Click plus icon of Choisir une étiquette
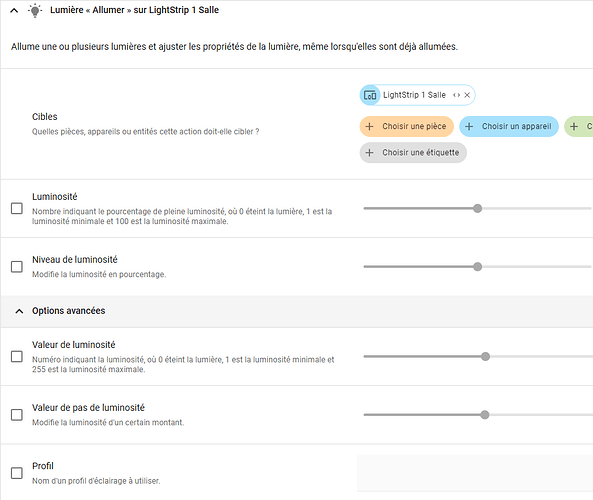Image resolution: width=593 pixels, height=500 pixels. tap(369, 152)
